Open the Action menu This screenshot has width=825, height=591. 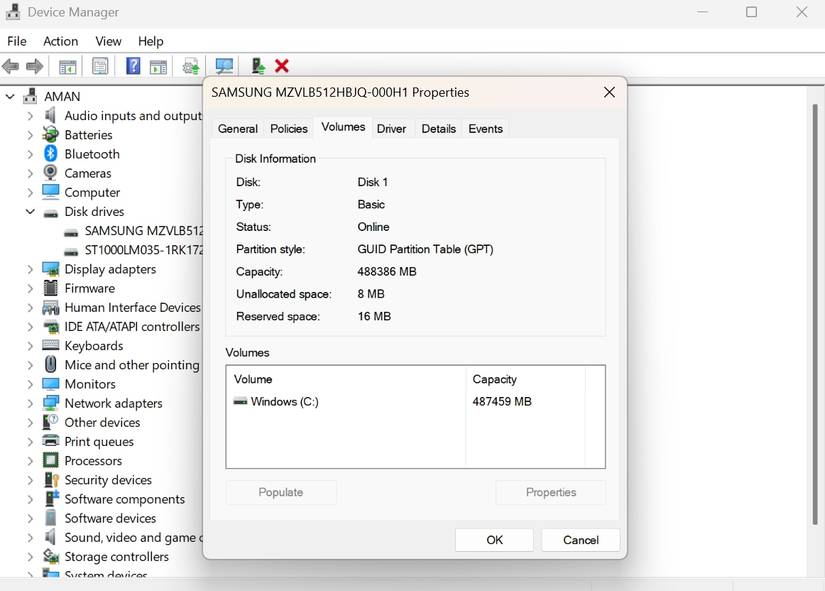pyautogui.click(x=60, y=41)
